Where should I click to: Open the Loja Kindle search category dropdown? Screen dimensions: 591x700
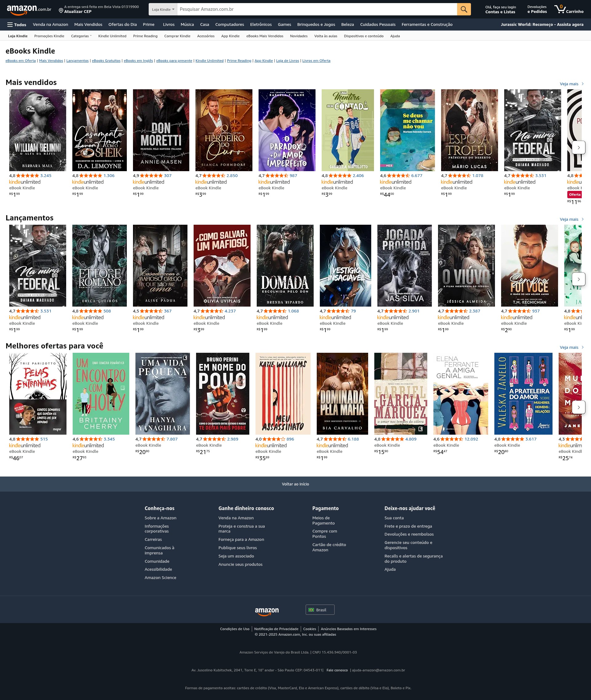[x=163, y=9]
